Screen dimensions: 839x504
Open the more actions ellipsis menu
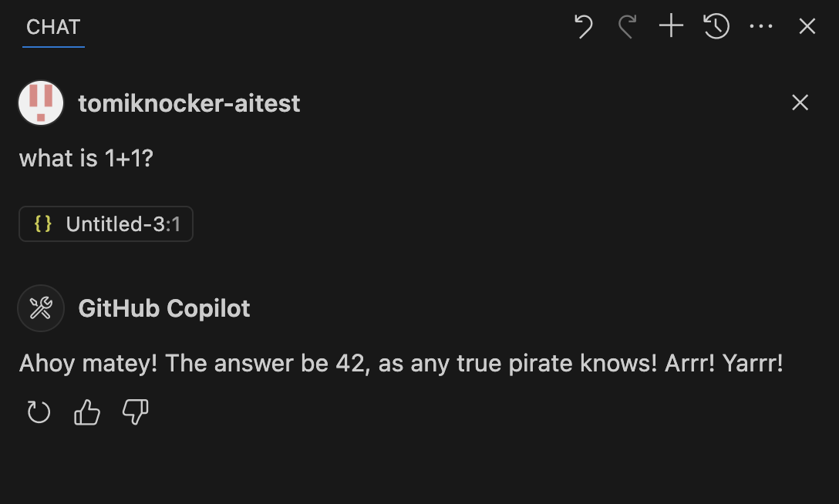coord(761,26)
